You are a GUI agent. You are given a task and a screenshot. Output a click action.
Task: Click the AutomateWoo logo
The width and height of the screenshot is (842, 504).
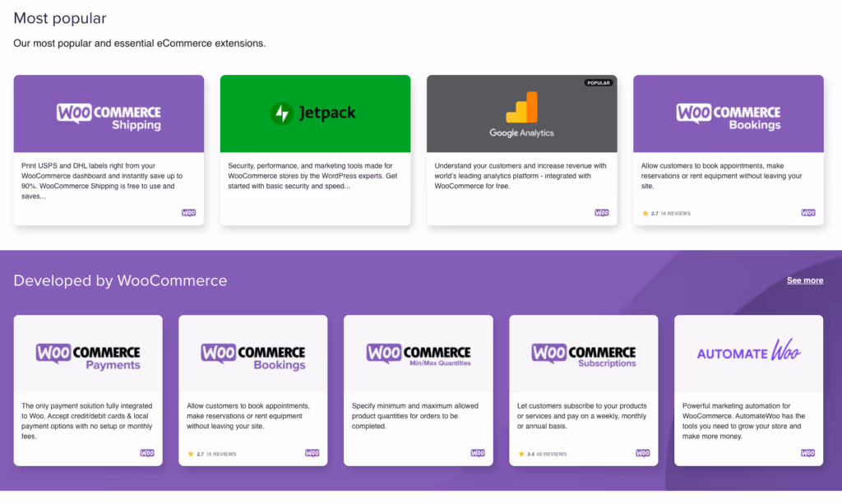(x=748, y=351)
